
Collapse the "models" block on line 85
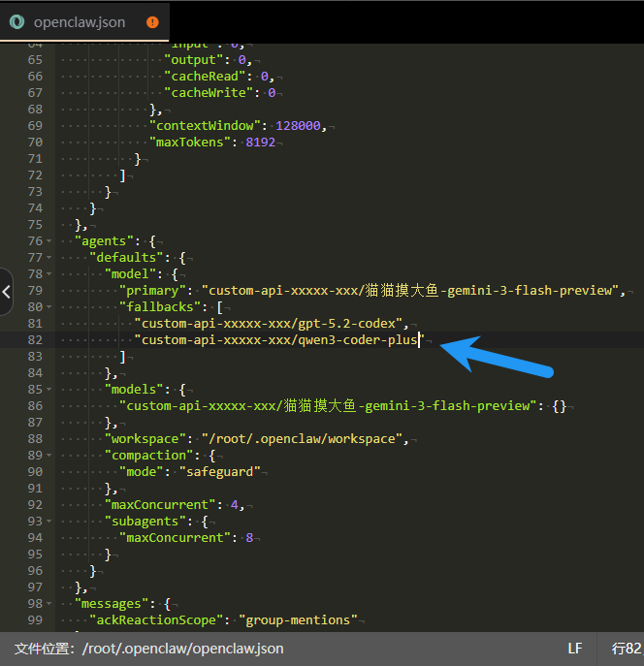pyautogui.click(x=49, y=389)
